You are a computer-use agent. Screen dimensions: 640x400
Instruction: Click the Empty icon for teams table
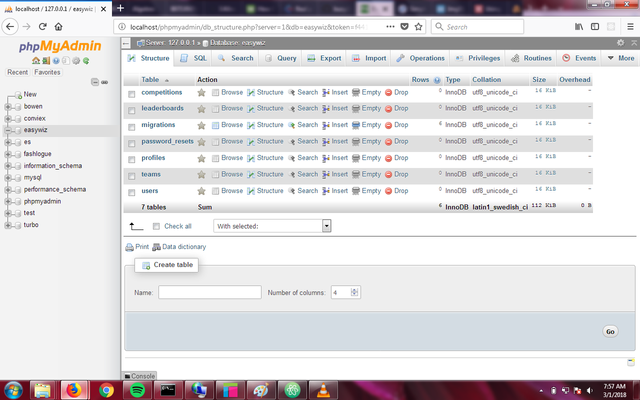click(x=356, y=174)
